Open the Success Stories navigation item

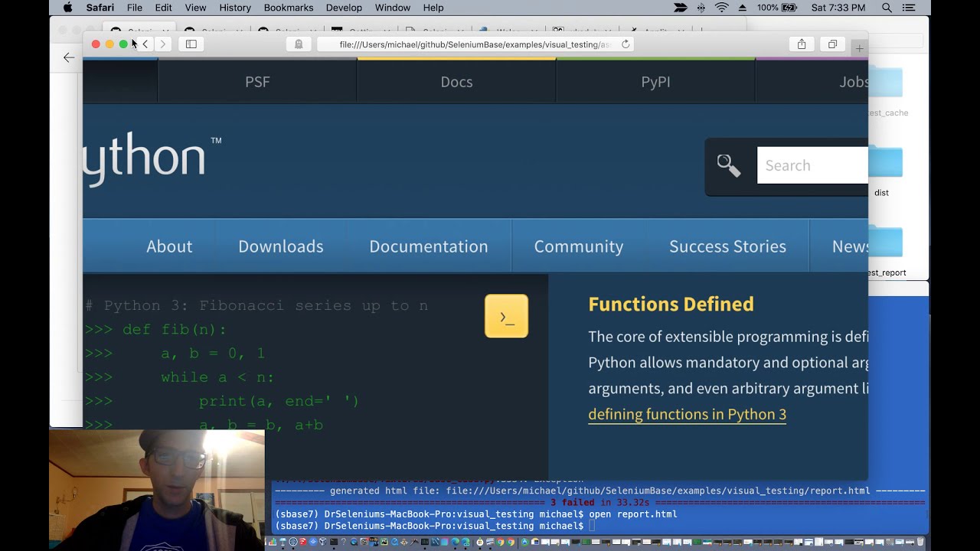click(727, 246)
